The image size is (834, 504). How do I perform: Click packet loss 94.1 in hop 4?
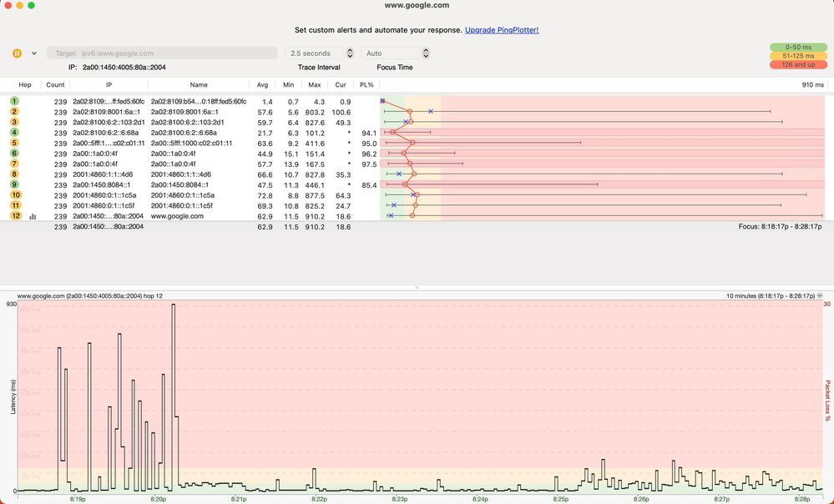[369, 134]
